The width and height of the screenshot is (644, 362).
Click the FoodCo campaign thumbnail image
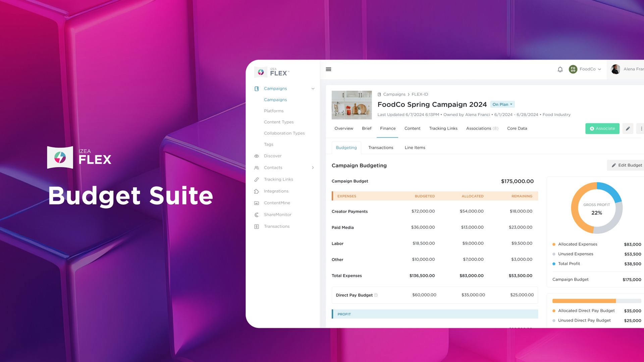coord(352,105)
